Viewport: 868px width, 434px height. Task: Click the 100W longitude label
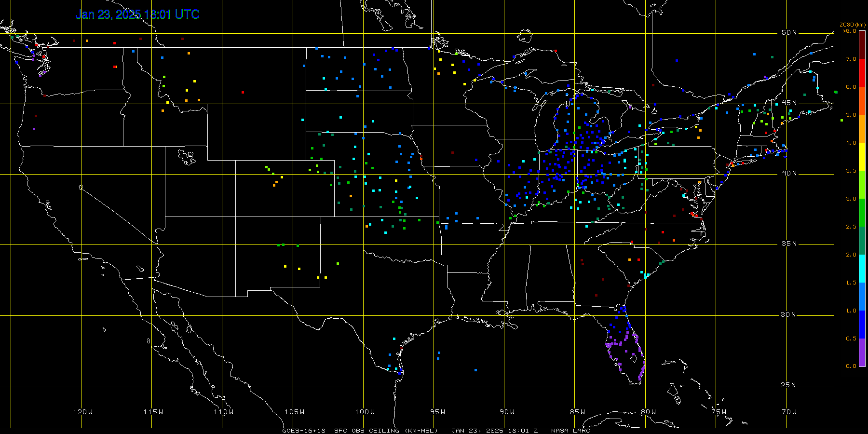[x=365, y=412]
